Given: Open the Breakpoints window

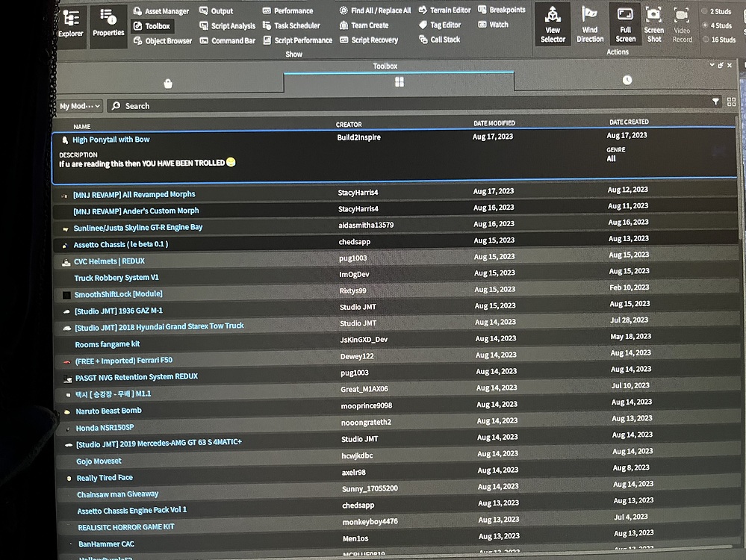Looking at the screenshot, I should 502,10.
